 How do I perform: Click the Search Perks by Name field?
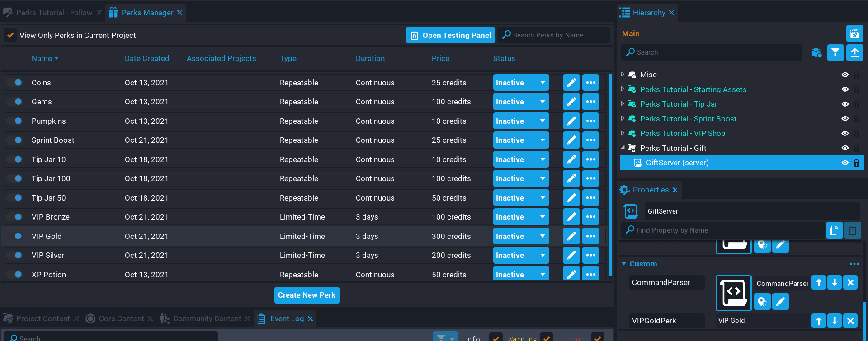(556, 35)
